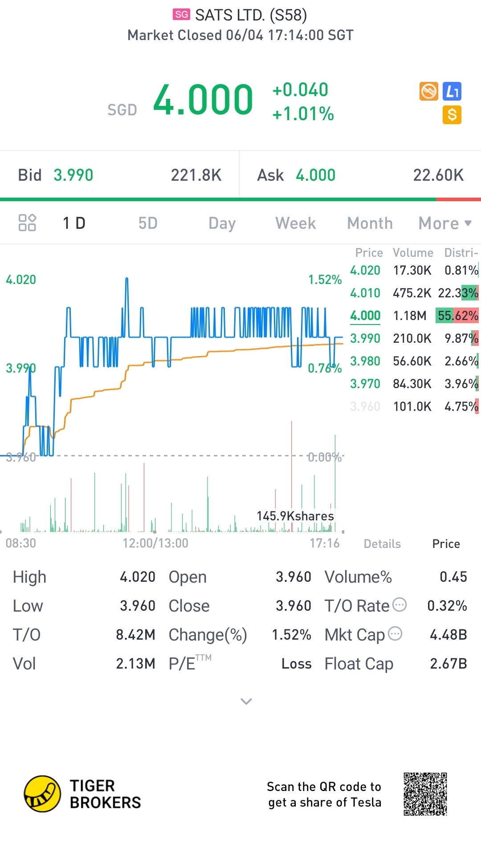Screen dimensions: 481x868
Task: Switch to the Week chart tab
Action: pyautogui.click(x=296, y=223)
